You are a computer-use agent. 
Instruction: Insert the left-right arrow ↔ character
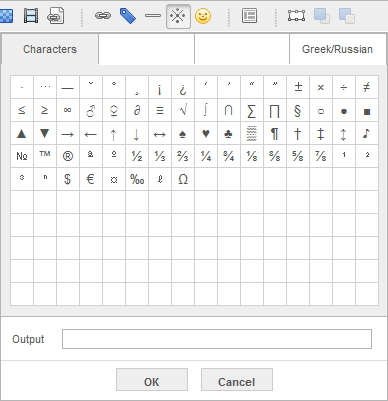160,133
